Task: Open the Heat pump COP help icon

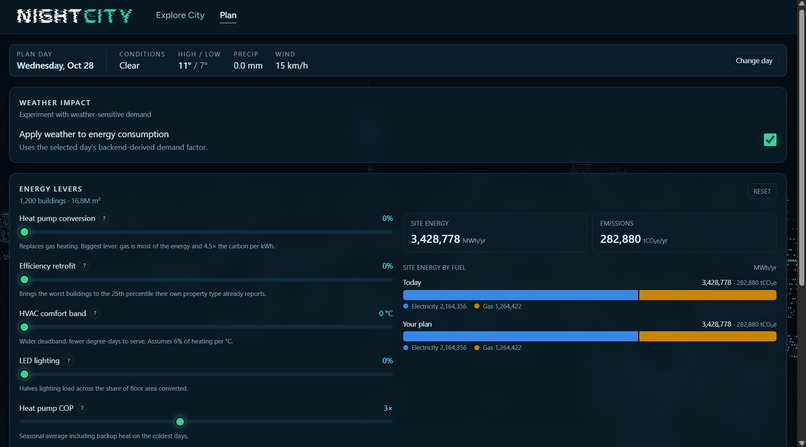Action: 82,408
